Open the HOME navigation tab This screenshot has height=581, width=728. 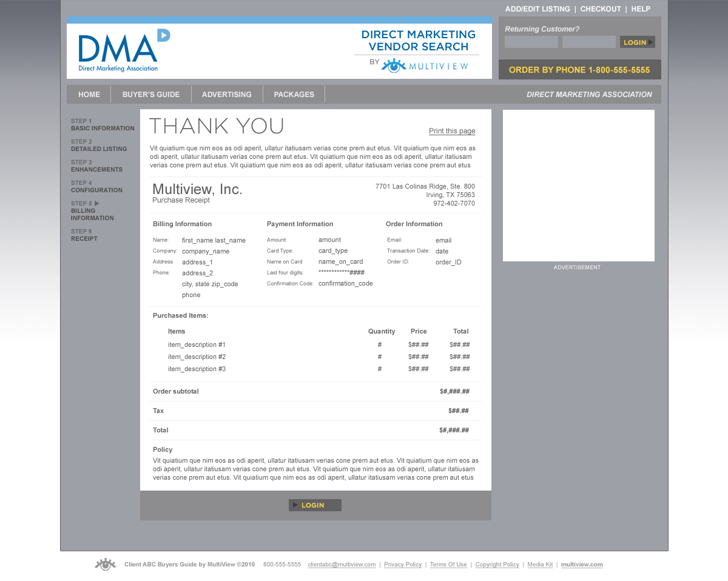tap(89, 95)
